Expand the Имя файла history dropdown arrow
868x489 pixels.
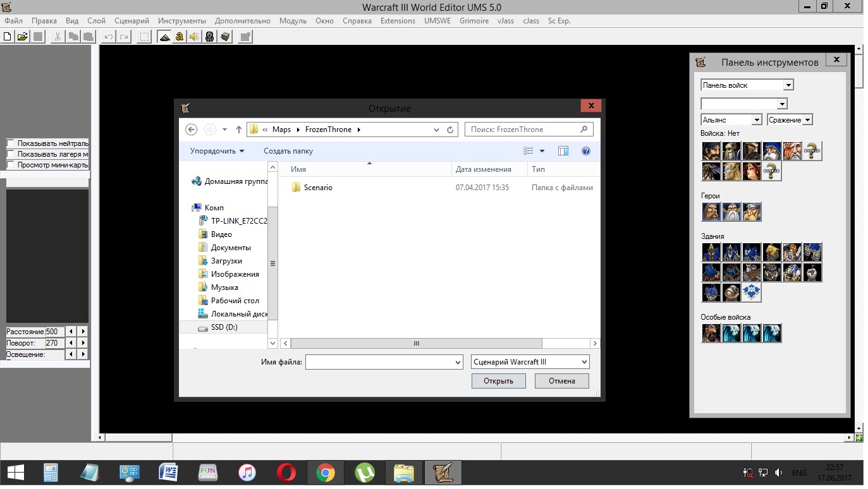click(x=458, y=362)
